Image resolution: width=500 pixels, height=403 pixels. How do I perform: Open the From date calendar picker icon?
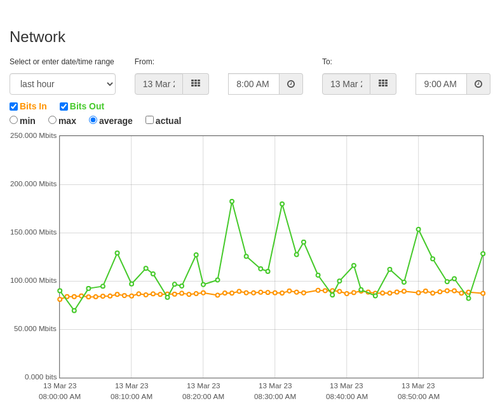point(196,84)
